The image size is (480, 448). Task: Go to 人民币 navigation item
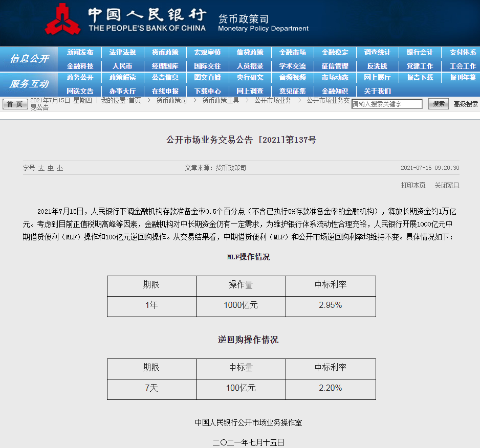[122, 66]
